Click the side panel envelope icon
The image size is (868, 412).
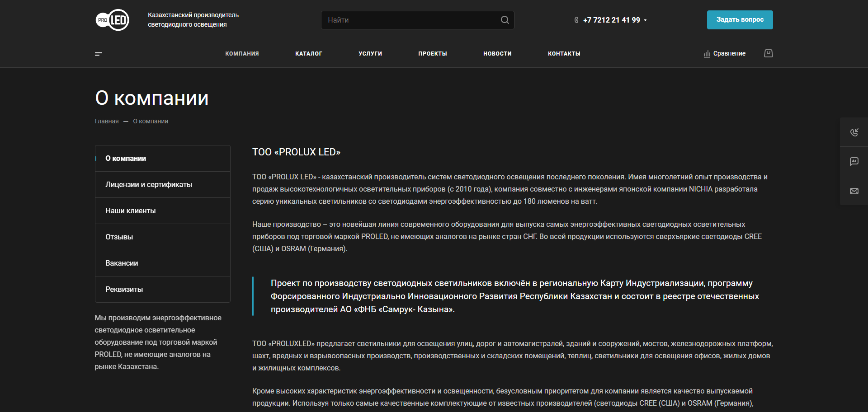pos(854,191)
